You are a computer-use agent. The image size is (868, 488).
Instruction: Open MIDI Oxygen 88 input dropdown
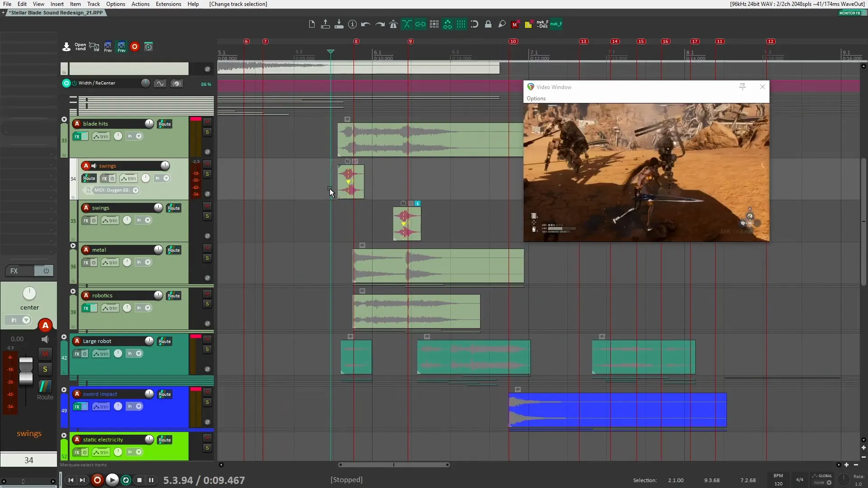pyautogui.click(x=136, y=190)
